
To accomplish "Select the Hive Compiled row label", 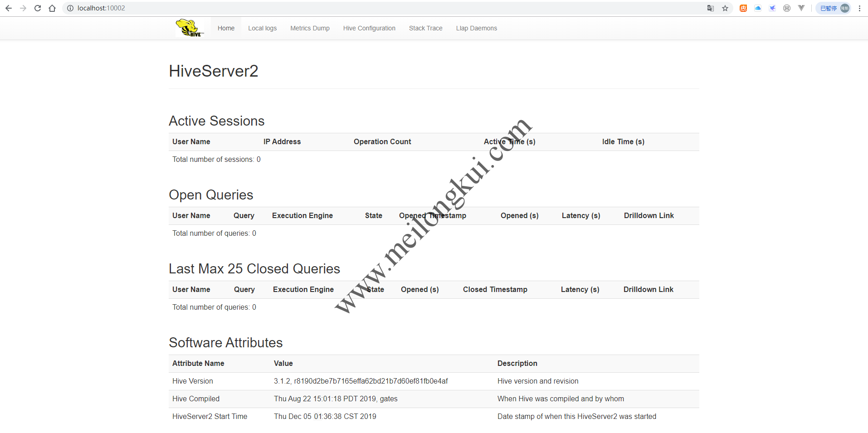I will click(x=195, y=399).
